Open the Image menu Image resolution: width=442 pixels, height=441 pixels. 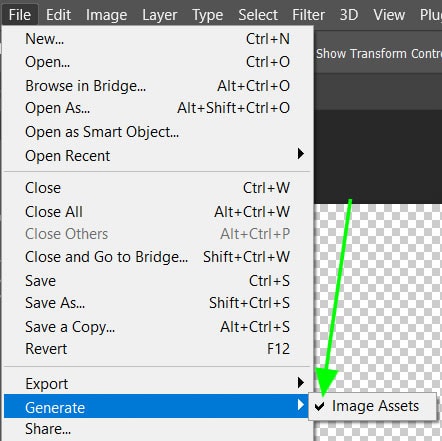pos(106,15)
